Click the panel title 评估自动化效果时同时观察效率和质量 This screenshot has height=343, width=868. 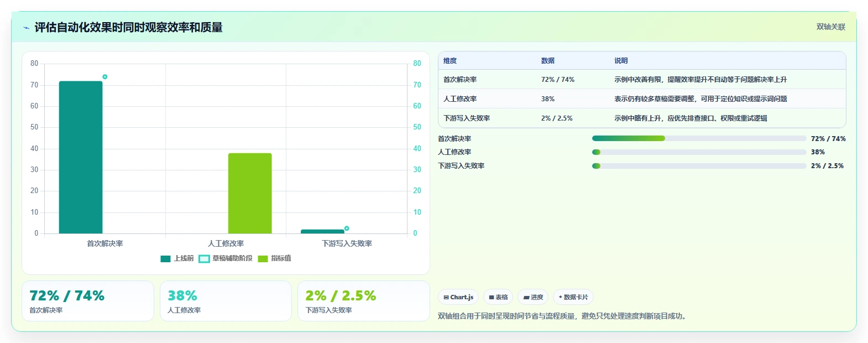(x=128, y=28)
